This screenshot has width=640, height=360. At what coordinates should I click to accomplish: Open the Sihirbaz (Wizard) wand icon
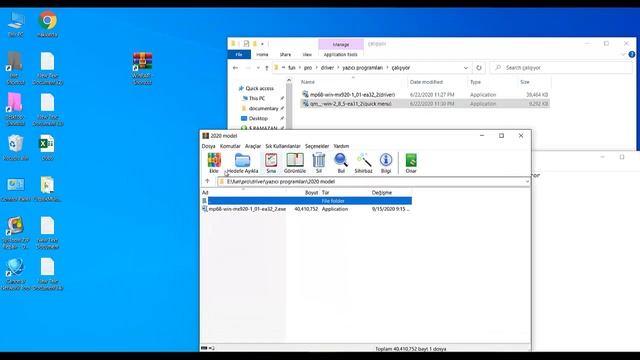363,163
